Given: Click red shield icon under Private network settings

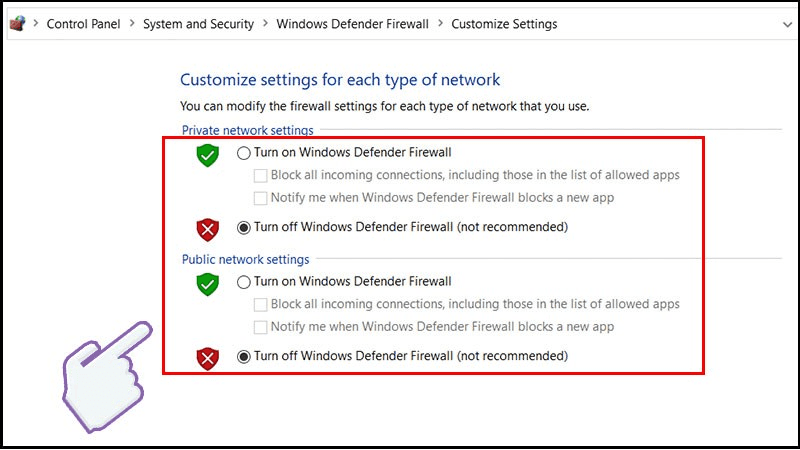Looking at the screenshot, I should pos(207,229).
